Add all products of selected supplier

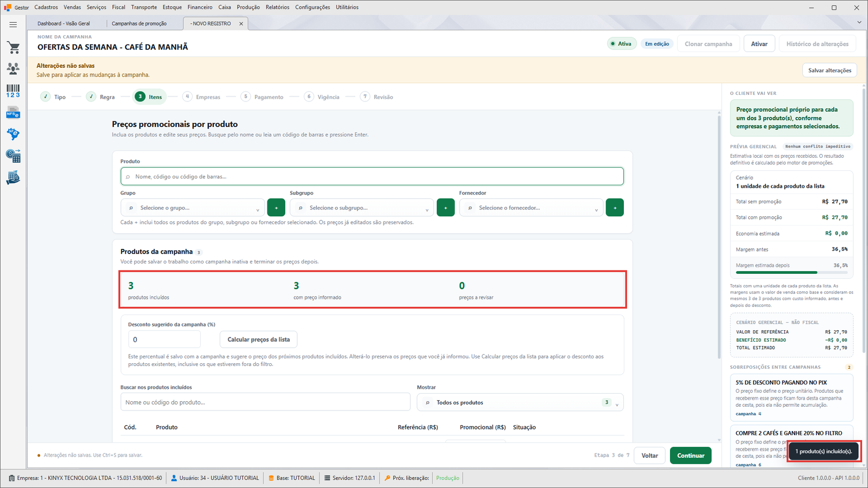pos(615,208)
